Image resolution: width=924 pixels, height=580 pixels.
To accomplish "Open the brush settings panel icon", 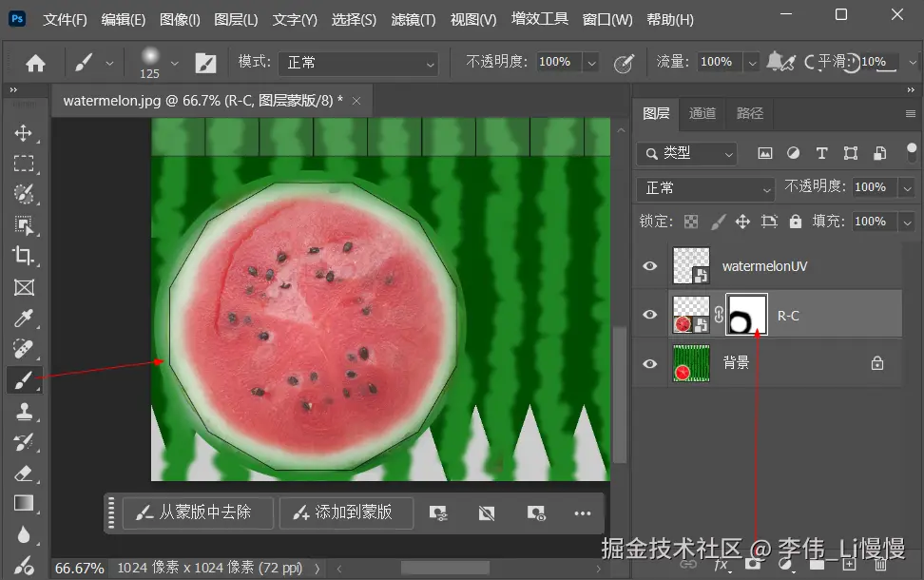I will tap(205, 63).
